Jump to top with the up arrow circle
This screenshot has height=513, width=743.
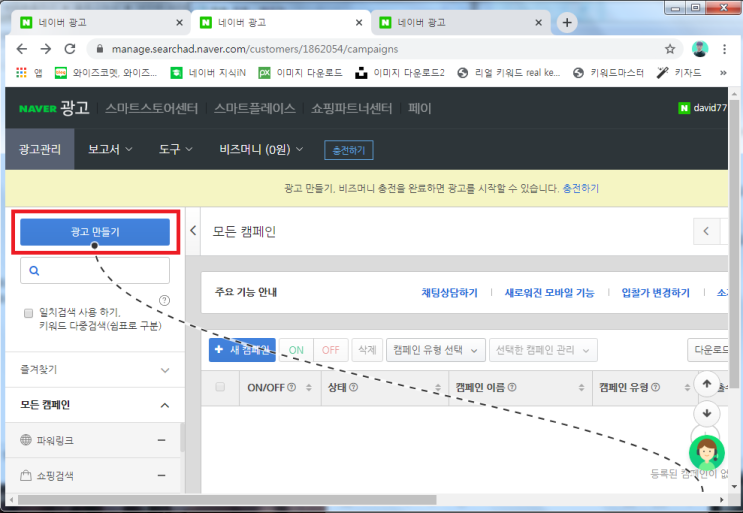click(x=707, y=384)
